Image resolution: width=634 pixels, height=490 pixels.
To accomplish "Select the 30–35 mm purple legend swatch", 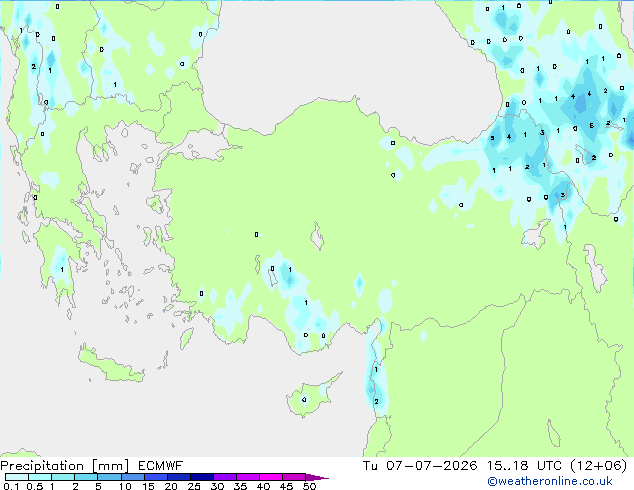I will pos(225,477).
